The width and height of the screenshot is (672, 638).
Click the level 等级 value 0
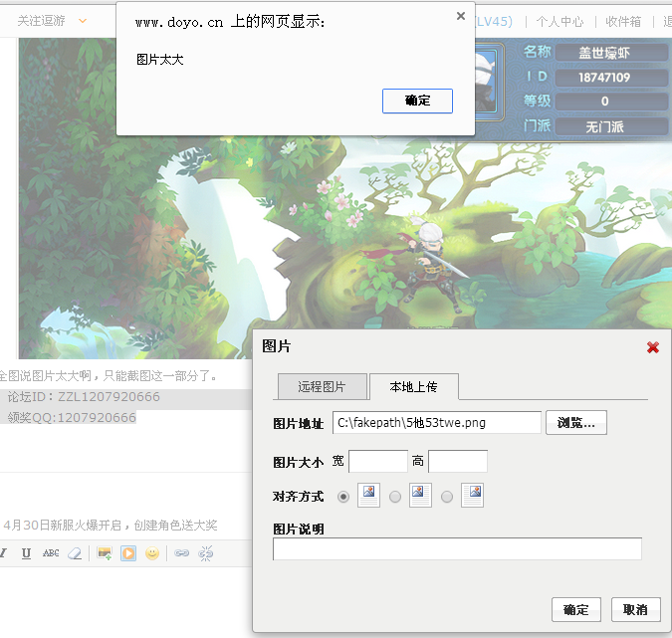pos(604,102)
